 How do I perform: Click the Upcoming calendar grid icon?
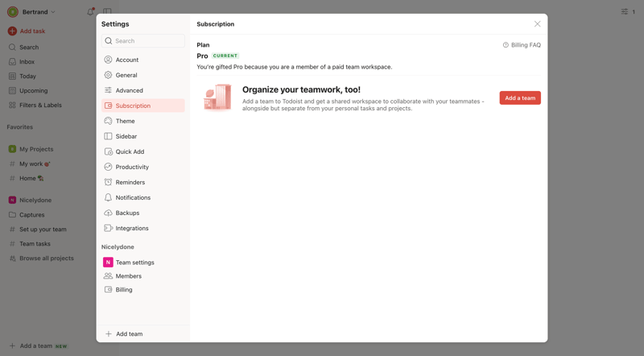coord(12,90)
